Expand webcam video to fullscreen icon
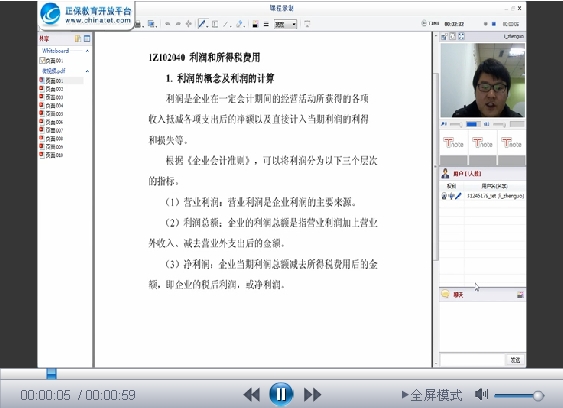This screenshot has width=563, height=408. (x=461, y=36)
